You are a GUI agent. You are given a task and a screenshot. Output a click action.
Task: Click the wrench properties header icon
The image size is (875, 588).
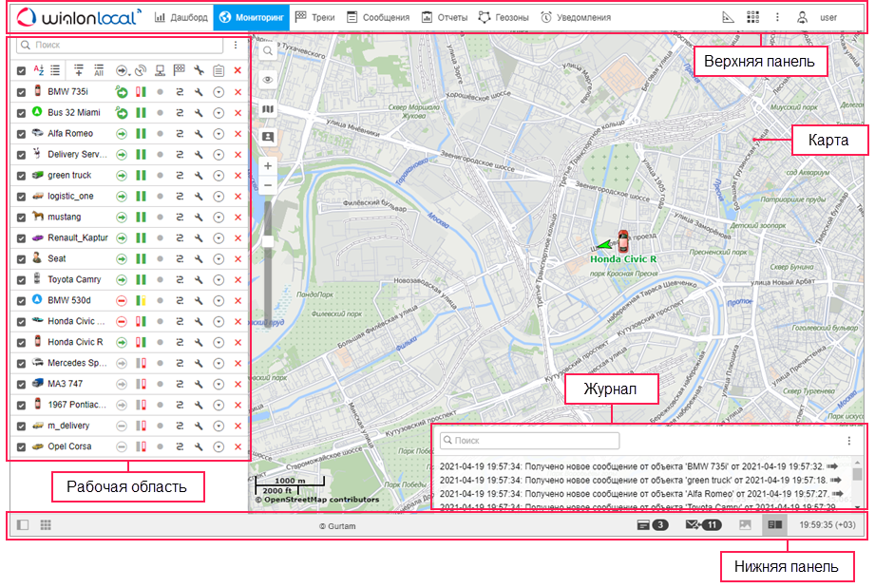pos(199,70)
